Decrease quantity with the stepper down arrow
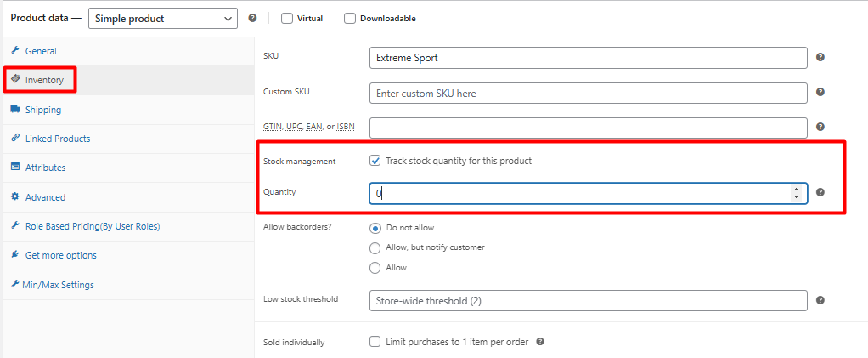The width and height of the screenshot is (868, 358). pos(796,196)
